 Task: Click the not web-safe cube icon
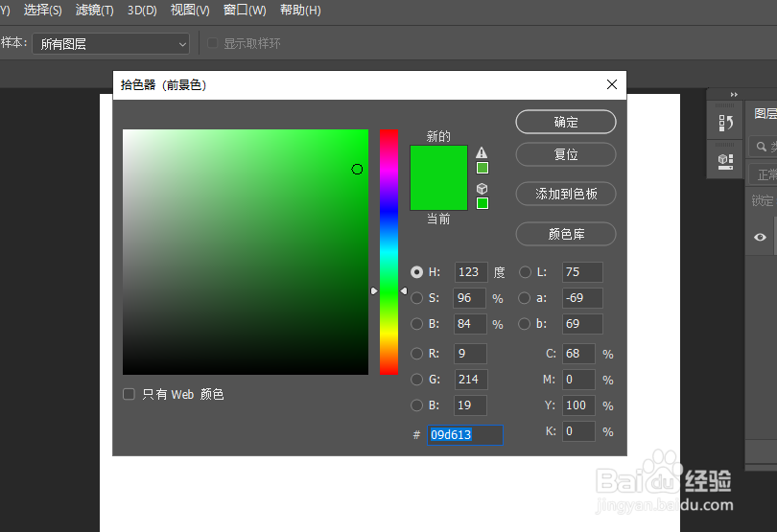pos(483,188)
